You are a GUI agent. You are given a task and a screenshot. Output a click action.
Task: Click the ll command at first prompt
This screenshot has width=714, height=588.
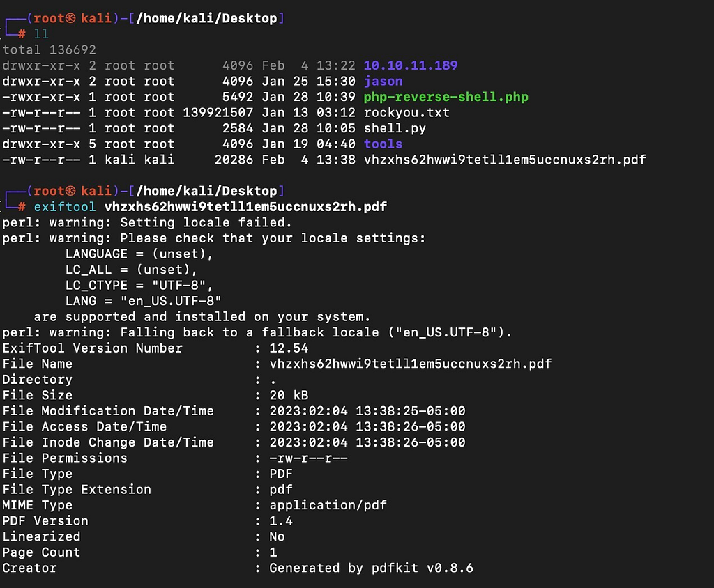41,34
